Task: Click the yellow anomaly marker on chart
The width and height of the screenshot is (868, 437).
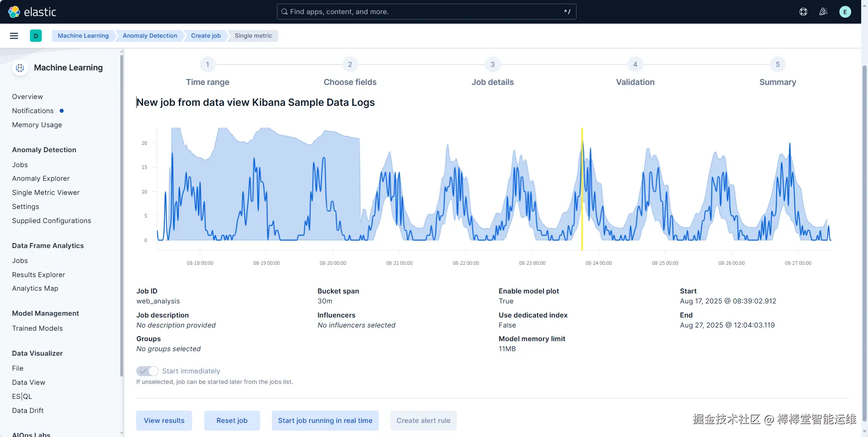Action: [x=582, y=189]
